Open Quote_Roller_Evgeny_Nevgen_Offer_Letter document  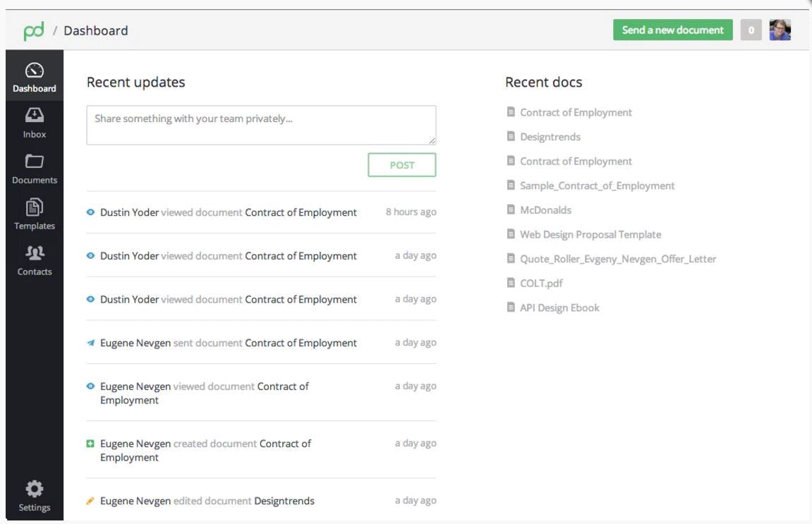(617, 260)
